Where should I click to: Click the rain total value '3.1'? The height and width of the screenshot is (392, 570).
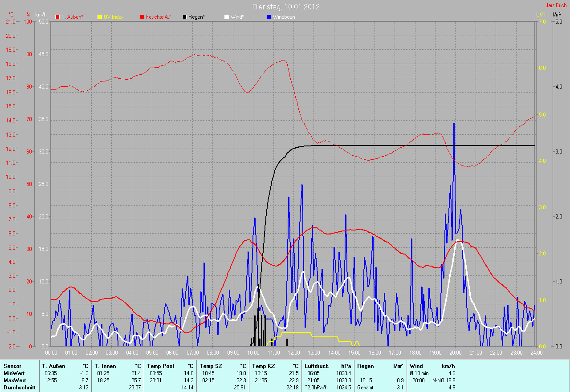click(400, 388)
